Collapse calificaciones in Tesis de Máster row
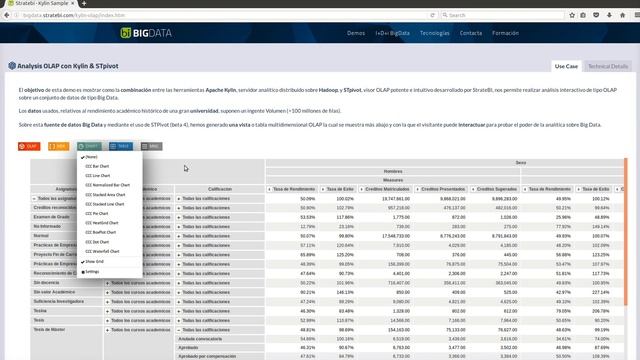This screenshot has height=360, width=640. click(179, 330)
